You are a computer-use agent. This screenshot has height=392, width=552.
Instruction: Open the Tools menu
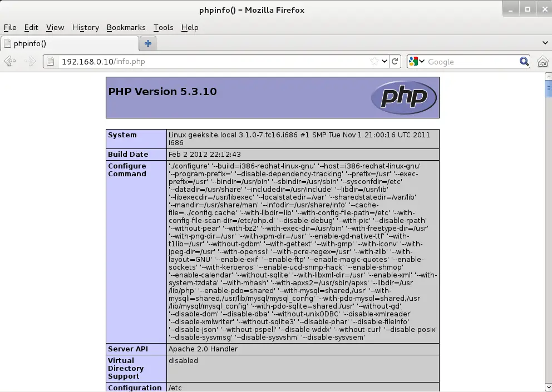(x=164, y=27)
